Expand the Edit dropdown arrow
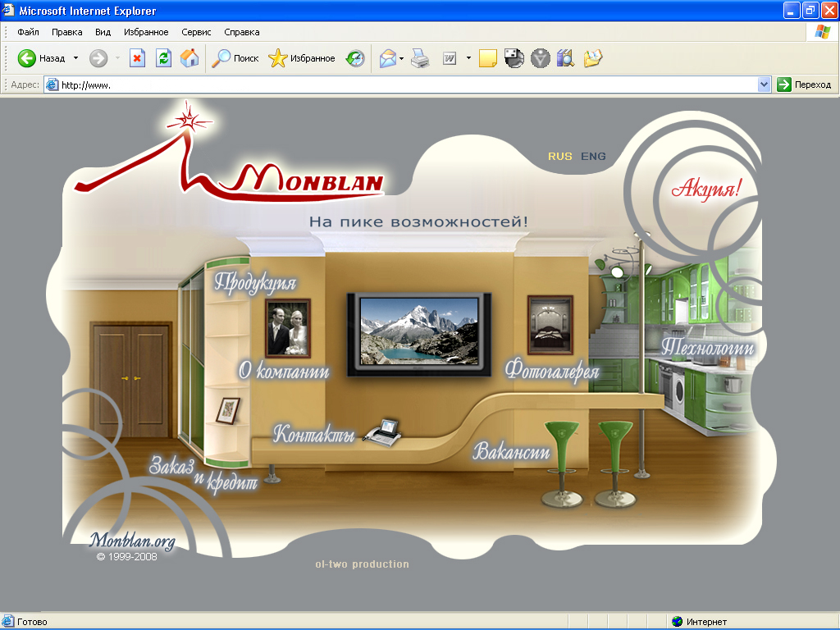 (x=468, y=58)
